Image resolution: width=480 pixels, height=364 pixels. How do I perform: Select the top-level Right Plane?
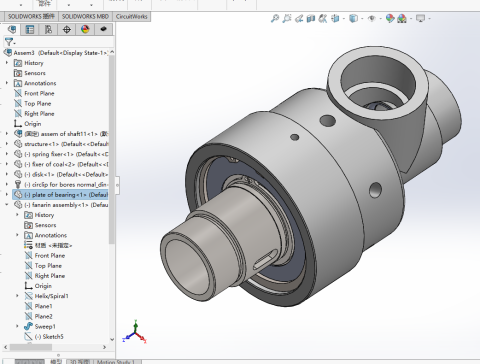pos(34,114)
